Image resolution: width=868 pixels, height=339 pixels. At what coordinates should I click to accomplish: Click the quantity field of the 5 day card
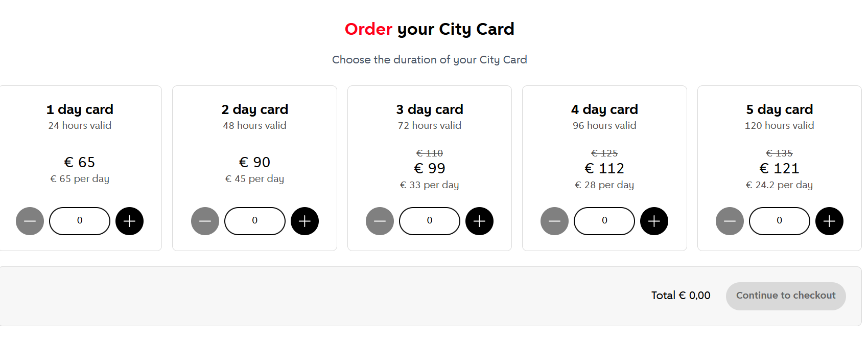(x=779, y=221)
